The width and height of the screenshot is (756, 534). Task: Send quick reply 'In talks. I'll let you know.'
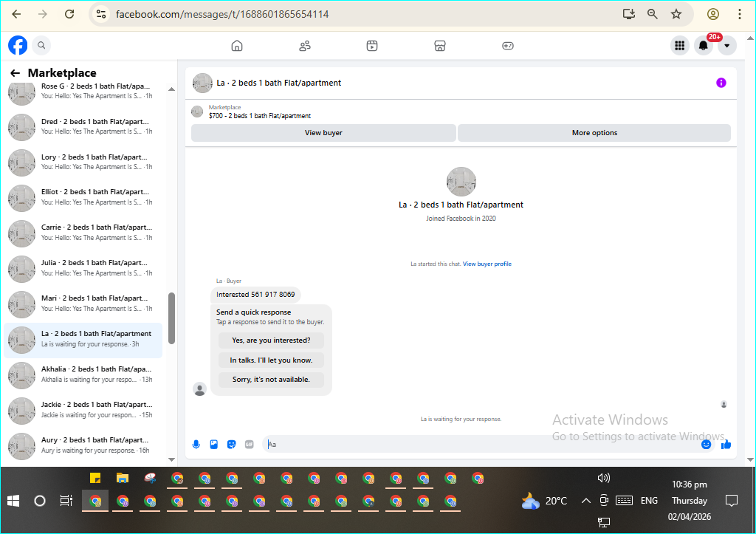tap(271, 360)
